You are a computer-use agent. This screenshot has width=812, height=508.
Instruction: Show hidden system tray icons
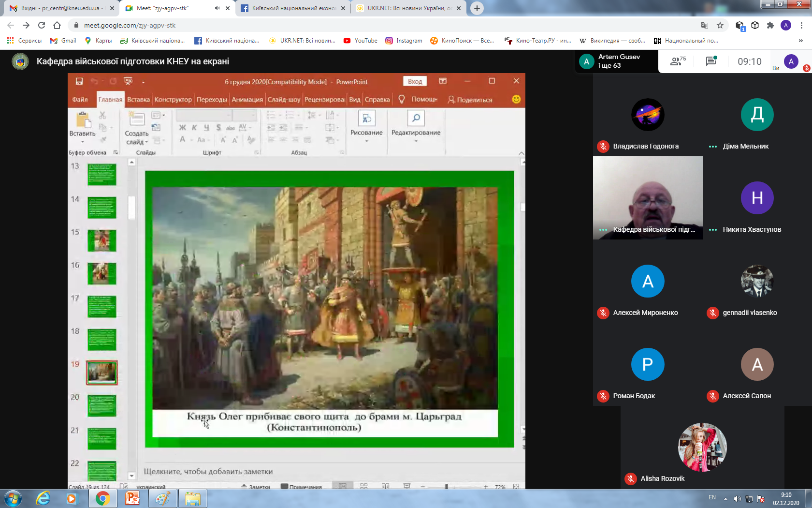[725, 499]
